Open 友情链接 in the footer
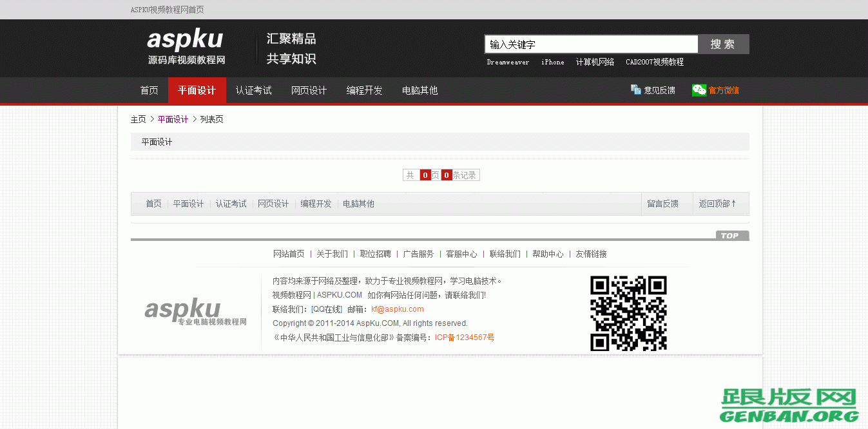This screenshot has width=868, height=429. 592,254
